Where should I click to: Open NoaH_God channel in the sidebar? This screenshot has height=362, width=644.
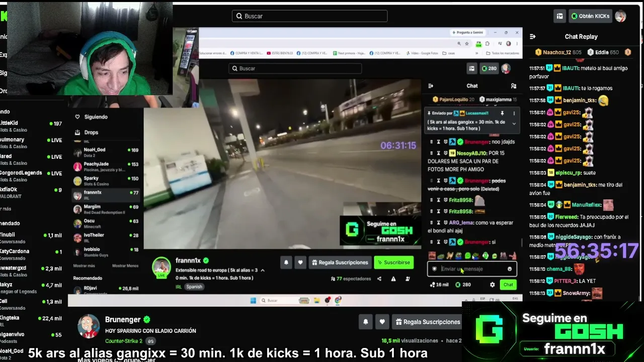pyautogui.click(x=106, y=152)
